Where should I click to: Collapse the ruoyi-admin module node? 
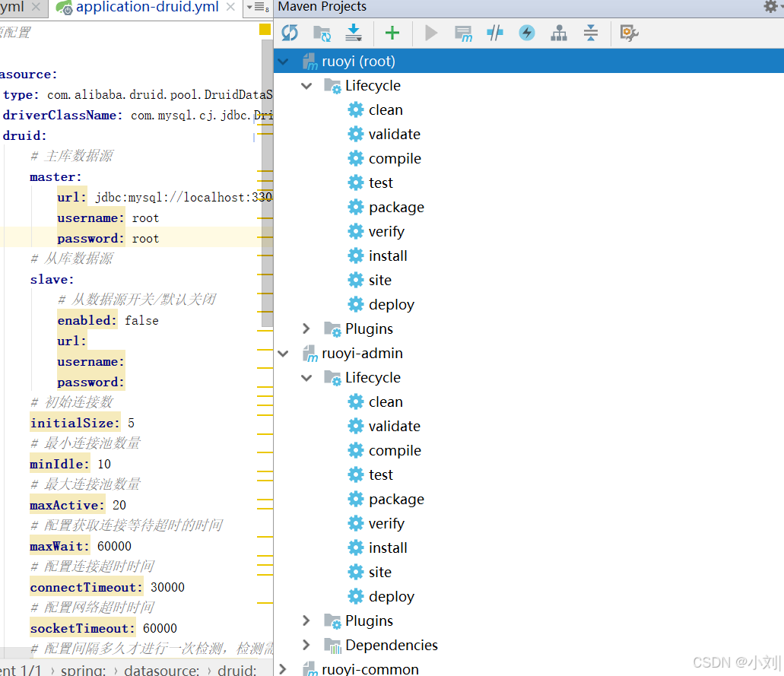(x=283, y=354)
